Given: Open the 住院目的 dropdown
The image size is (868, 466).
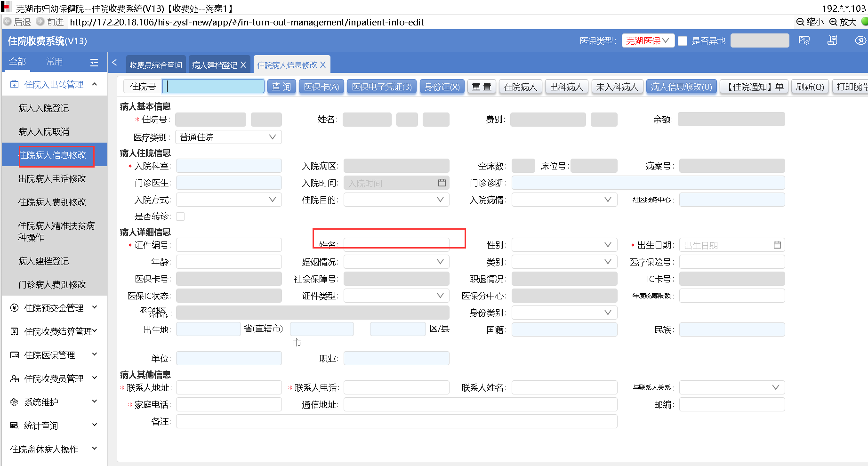Looking at the screenshot, I should point(396,200).
